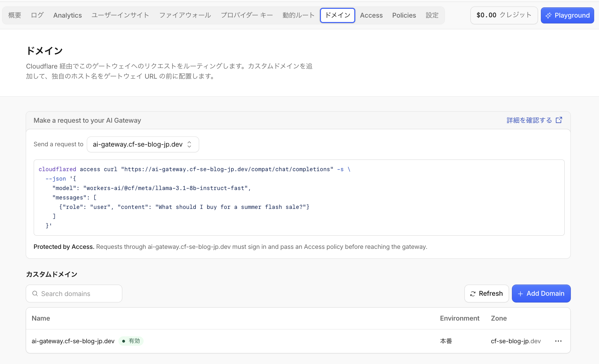The height and width of the screenshot is (364, 599).
Task: Click the Name column header
Action: [x=41, y=318]
